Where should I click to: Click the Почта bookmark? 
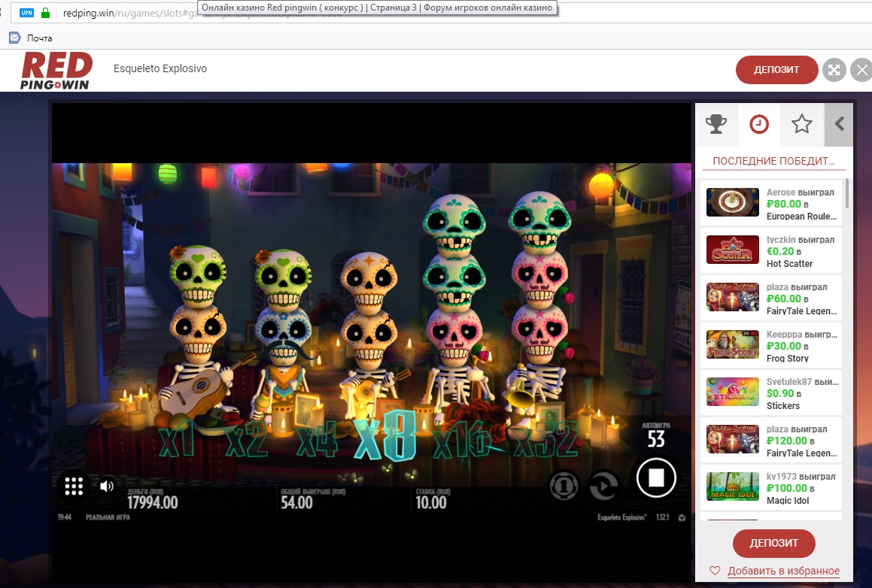point(39,38)
